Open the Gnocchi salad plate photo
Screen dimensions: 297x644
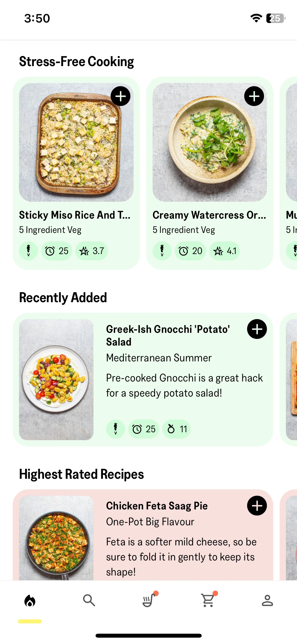coord(56,380)
